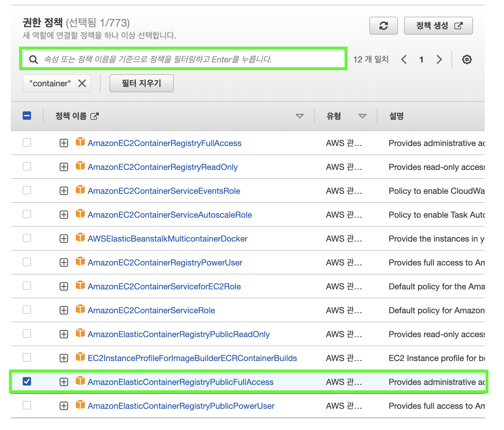
Task: Expand AmazonEC2ContainerServiceAutoscaleRole policy details
Action: (64, 215)
